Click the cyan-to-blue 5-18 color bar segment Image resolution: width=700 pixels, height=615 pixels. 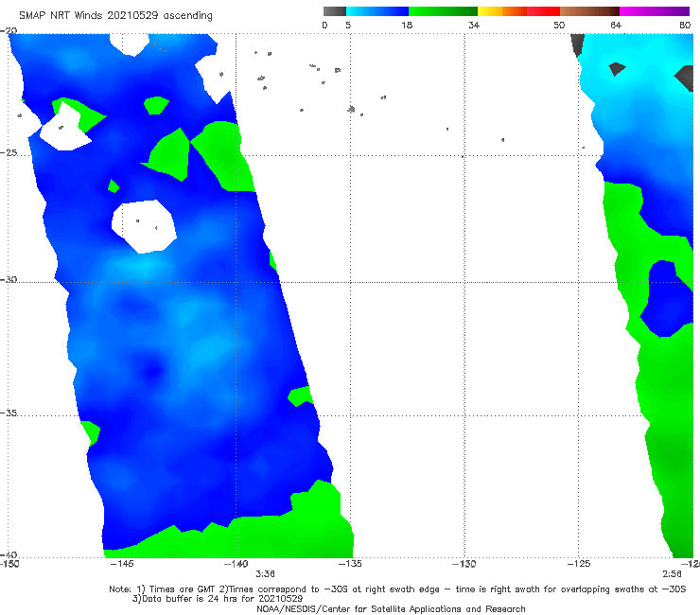click(x=377, y=11)
